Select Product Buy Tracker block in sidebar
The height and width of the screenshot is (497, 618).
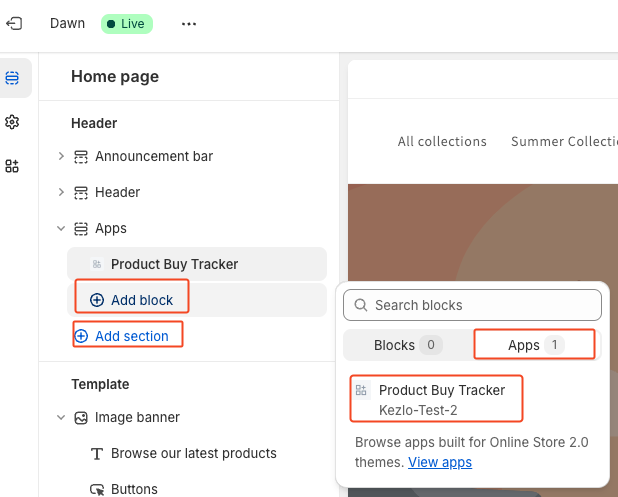174,264
